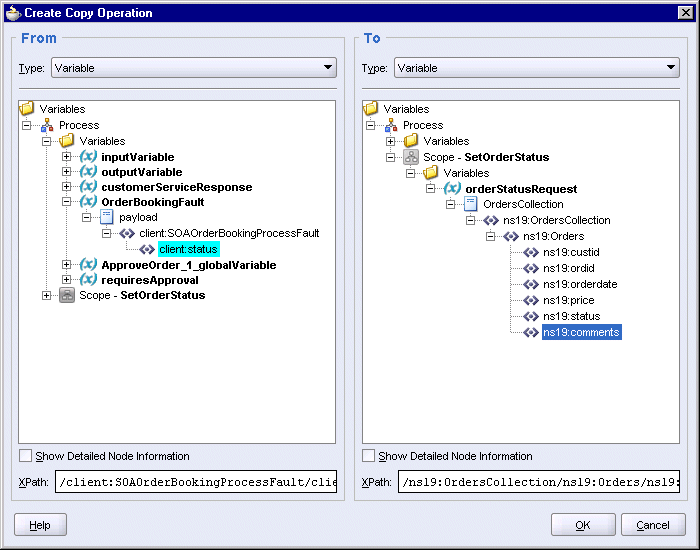Click the inputVariable variable icon
This screenshot has width=700, height=550.
88,157
